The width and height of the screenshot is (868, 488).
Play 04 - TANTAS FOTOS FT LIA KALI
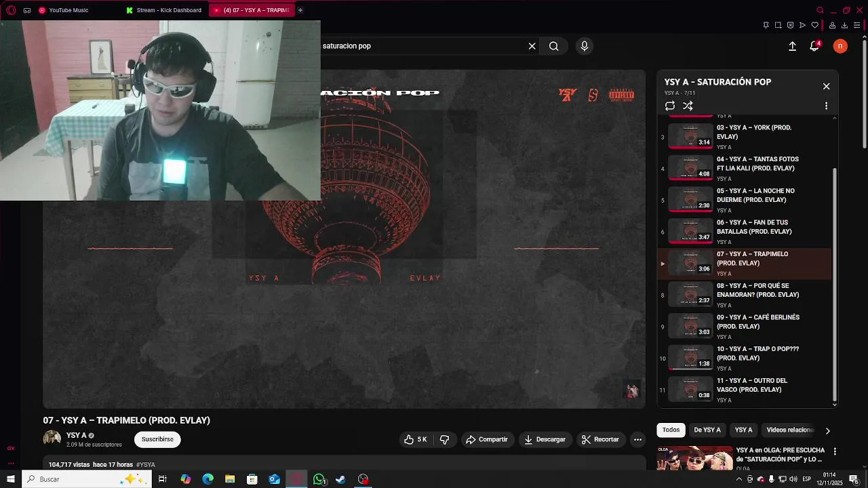pyautogui.click(x=746, y=168)
